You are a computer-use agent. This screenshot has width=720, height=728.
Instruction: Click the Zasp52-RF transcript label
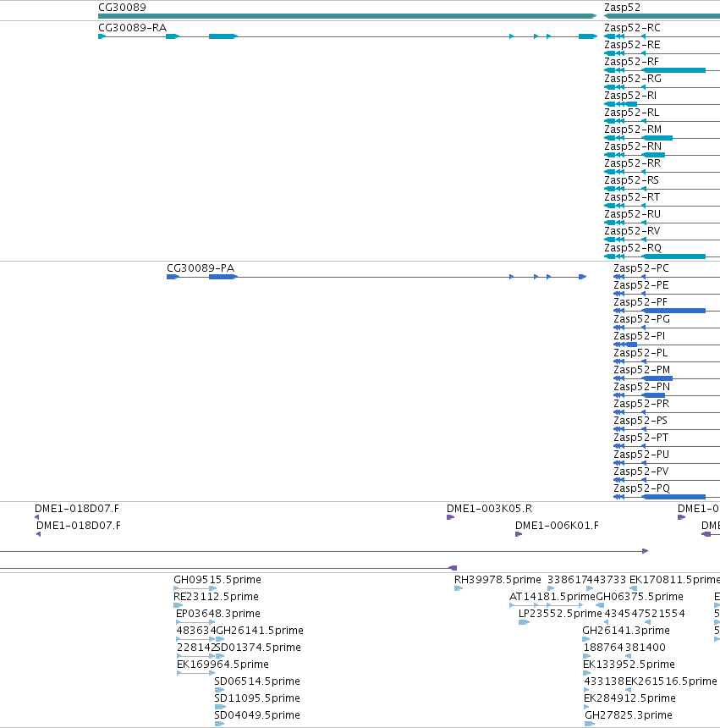pos(631,62)
